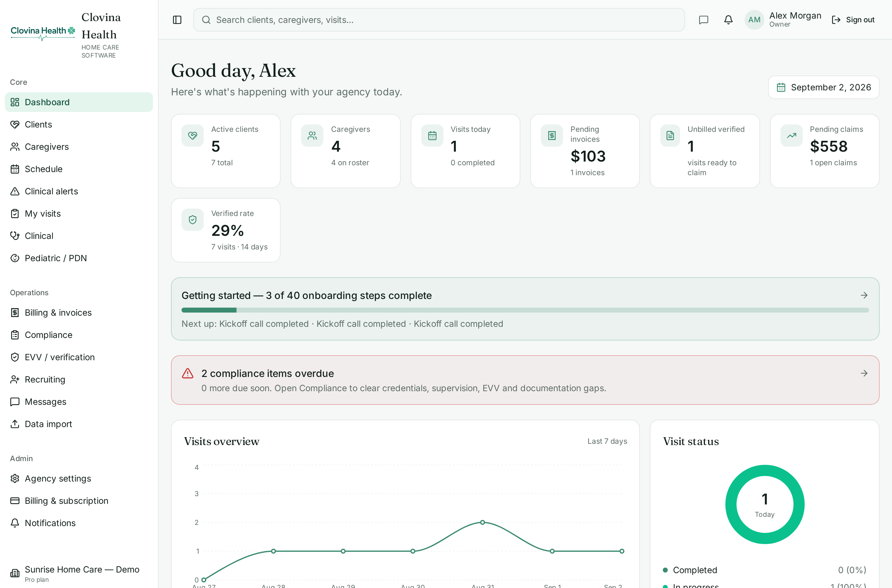Click the onboarding progress bar
Viewport: 892px width, 588px height.
(x=525, y=310)
